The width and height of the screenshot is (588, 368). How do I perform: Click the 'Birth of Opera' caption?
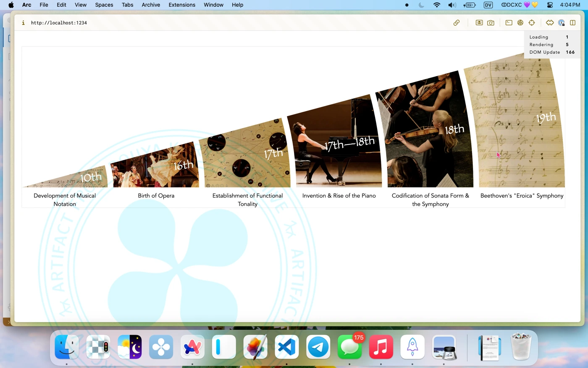tap(156, 196)
